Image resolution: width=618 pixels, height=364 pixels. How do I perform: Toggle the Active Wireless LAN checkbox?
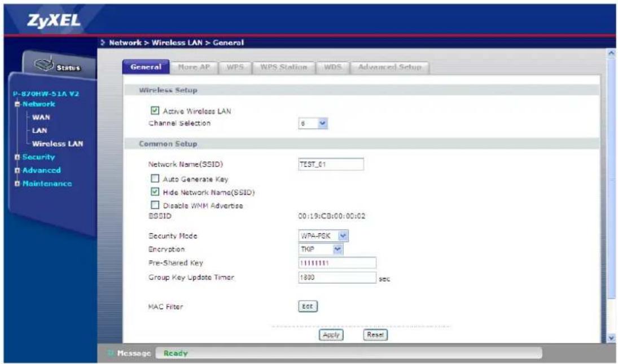coord(155,111)
